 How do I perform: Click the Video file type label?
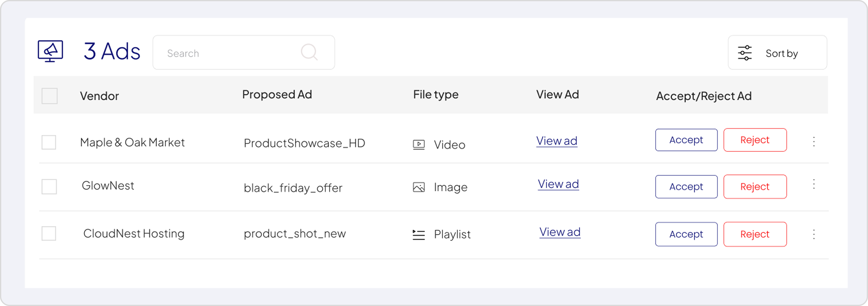450,145
